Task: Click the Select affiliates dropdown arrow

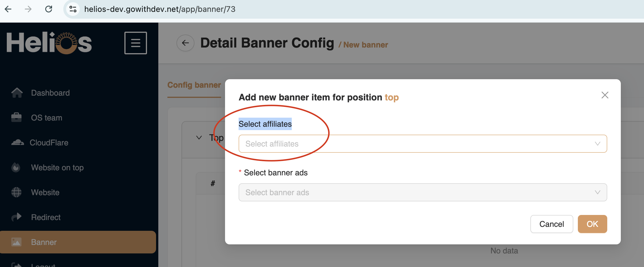Action: [x=597, y=144]
